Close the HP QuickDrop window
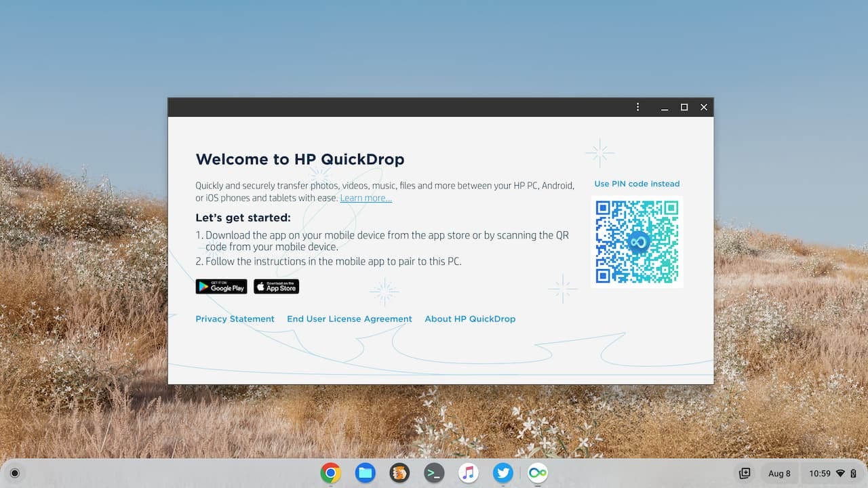Viewport: 868px width, 488px height. 704,107
